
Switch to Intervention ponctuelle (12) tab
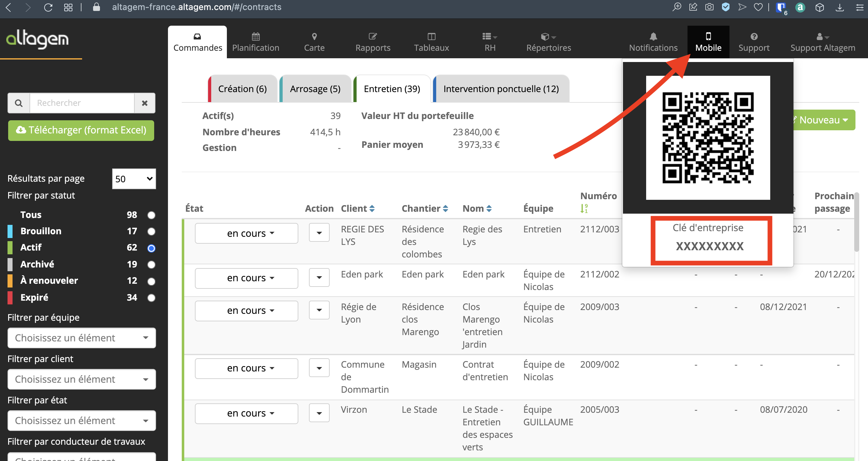[x=501, y=89]
